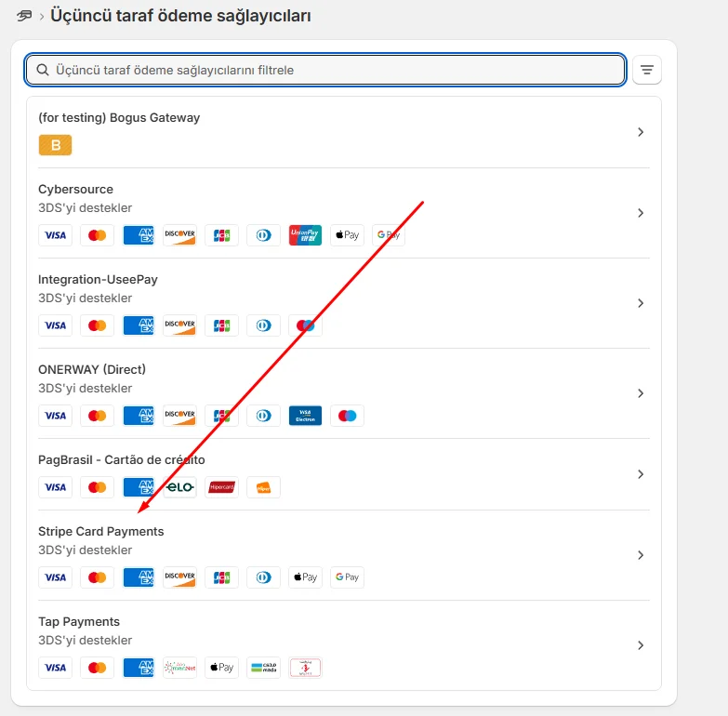The image size is (728, 716).
Task: Click 3DS'yi destekler text under Cybersource
Action: coord(85,208)
